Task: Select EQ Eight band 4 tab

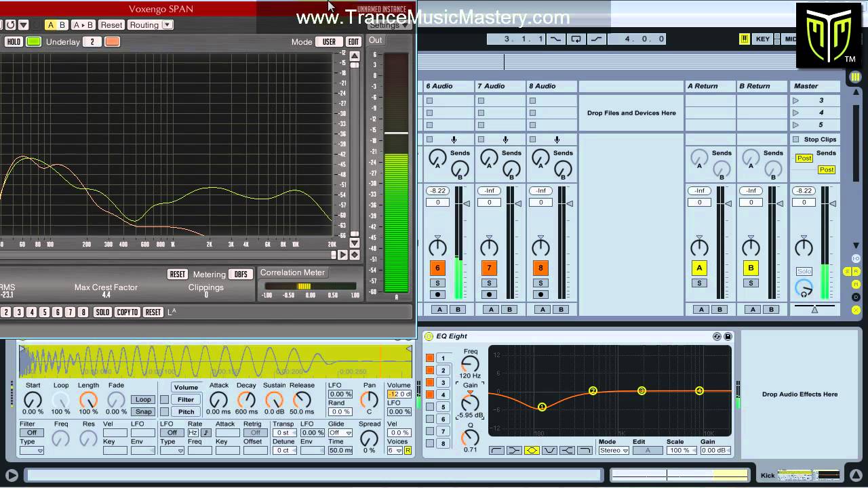Action: click(443, 394)
